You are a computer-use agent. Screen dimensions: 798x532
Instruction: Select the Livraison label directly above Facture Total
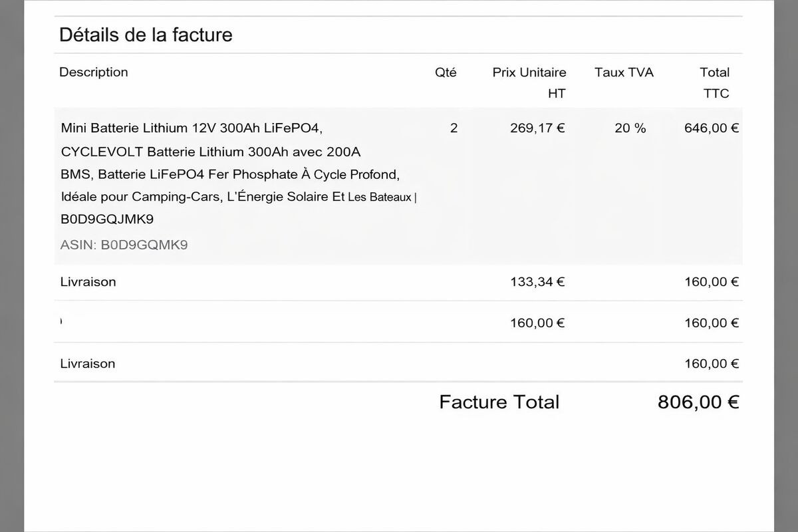(x=88, y=364)
